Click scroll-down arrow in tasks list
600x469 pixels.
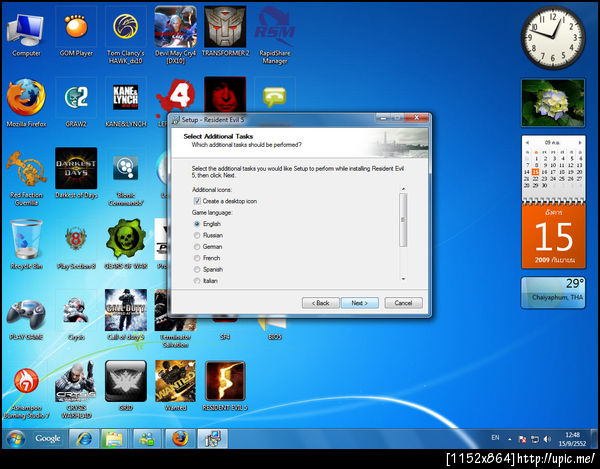403,279
